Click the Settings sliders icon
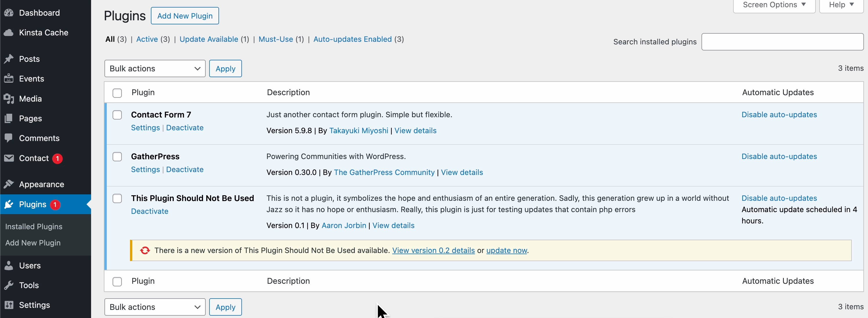This screenshot has height=318, width=868. click(9, 305)
